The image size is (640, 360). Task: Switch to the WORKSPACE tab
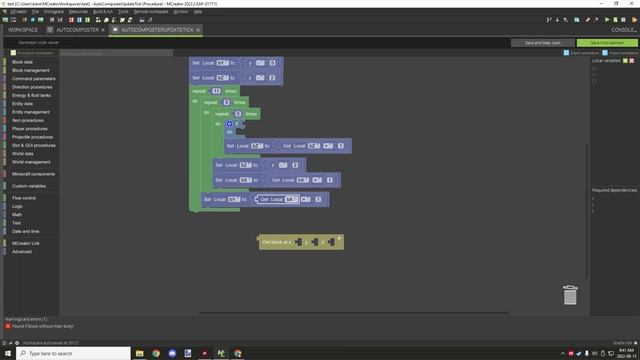click(x=23, y=30)
